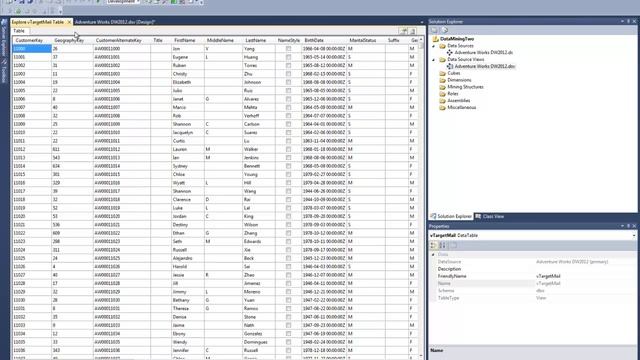Click the Description property value field
The height and width of the screenshot is (360, 640).
coord(584,269)
